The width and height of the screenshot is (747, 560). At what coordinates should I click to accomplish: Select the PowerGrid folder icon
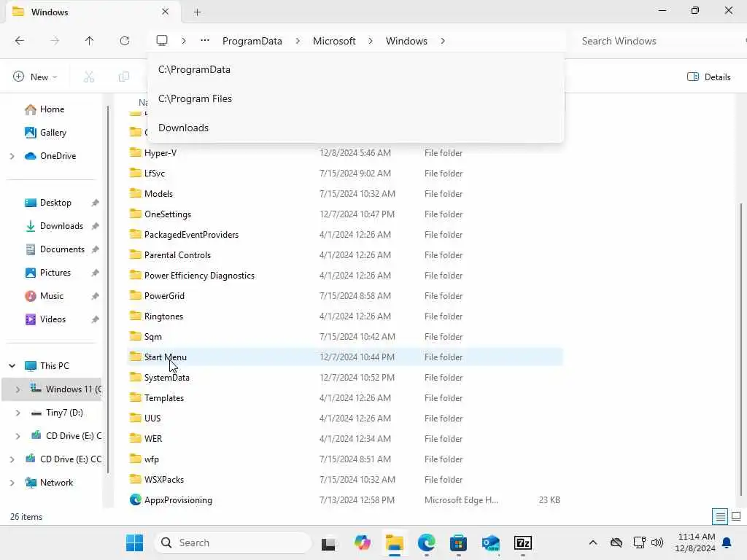(135, 295)
